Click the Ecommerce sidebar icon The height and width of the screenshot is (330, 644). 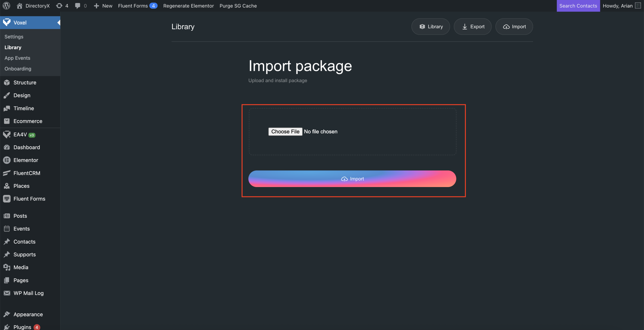pos(7,121)
